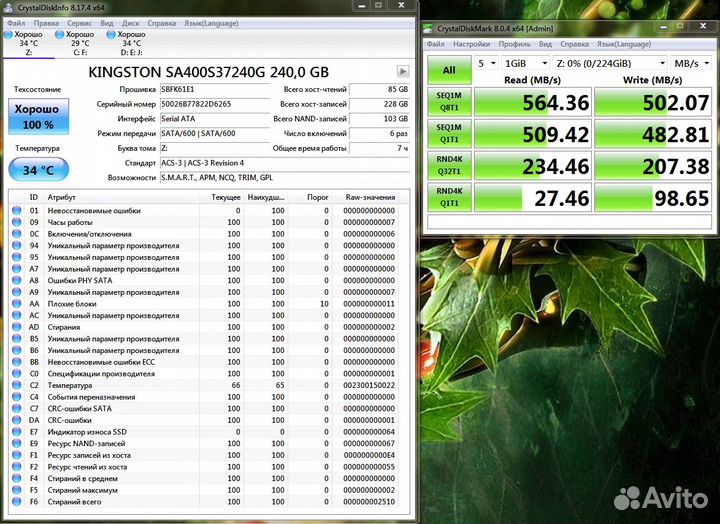This screenshot has width=720, height=524.
Task: Click the empty comment box in CrystalDiskMark
Action: pos(569,221)
